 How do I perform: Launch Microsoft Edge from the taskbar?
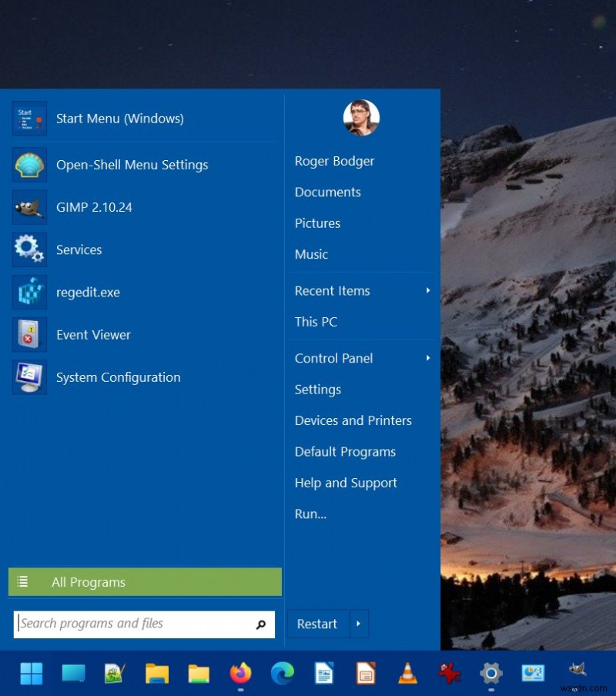tap(281, 673)
